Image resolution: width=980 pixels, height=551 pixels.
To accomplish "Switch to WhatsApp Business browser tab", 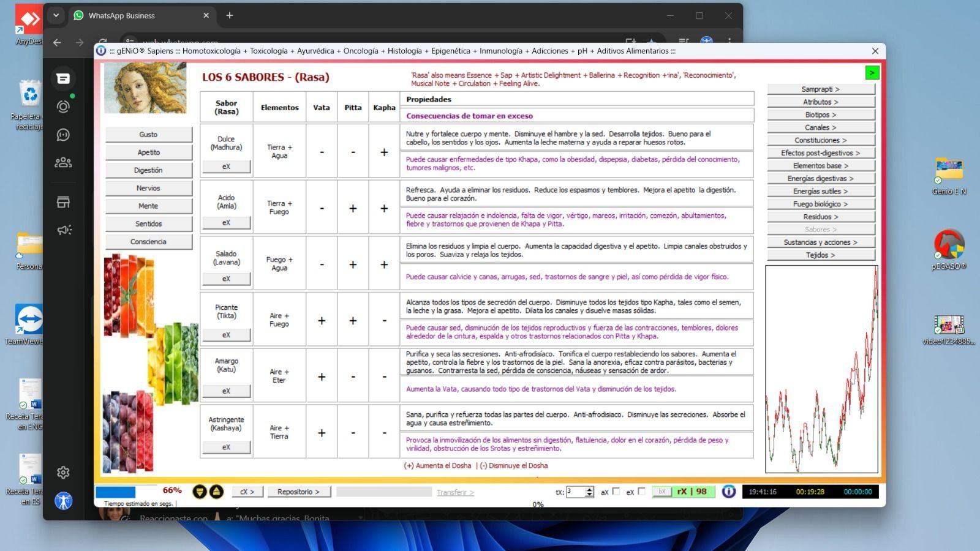I will [x=141, y=15].
